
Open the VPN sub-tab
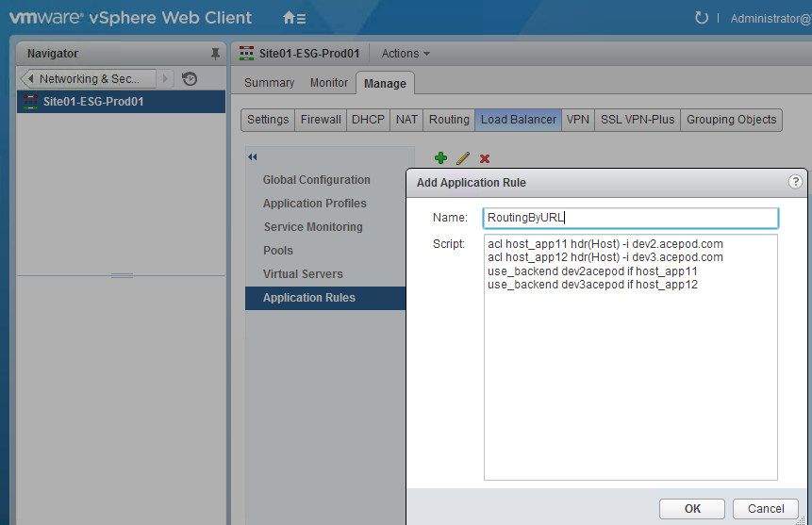[x=578, y=120]
